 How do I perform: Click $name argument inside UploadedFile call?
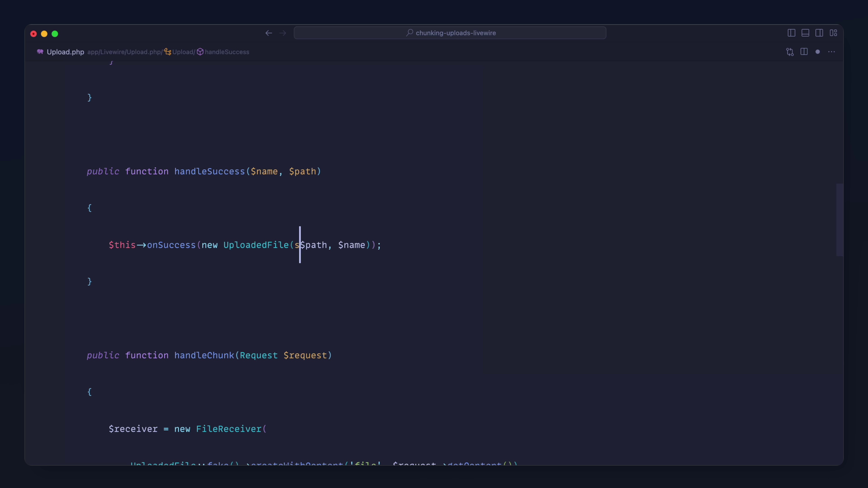[352, 245]
